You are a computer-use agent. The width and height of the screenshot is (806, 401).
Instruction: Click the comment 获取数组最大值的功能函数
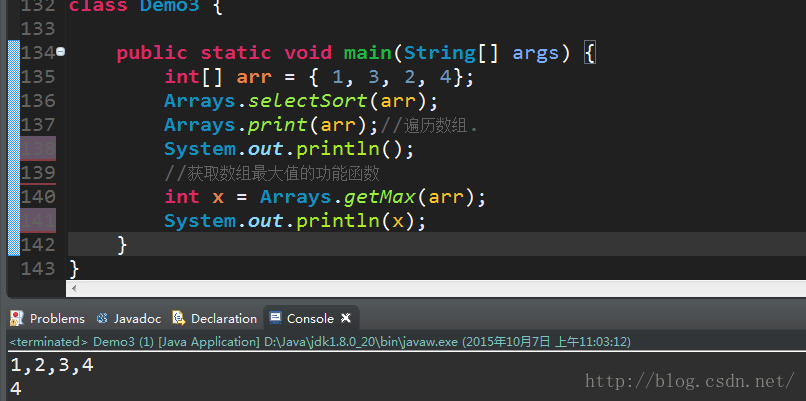[272, 173]
